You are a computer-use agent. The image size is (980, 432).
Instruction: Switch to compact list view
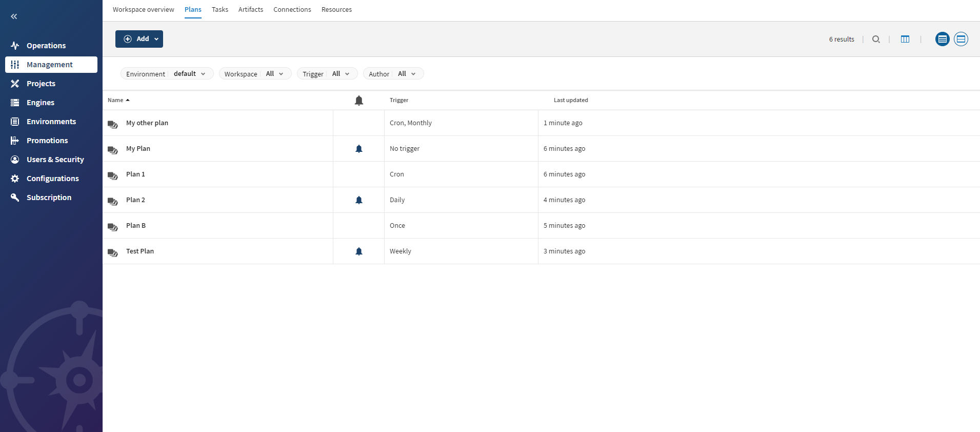[x=943, y=39]
